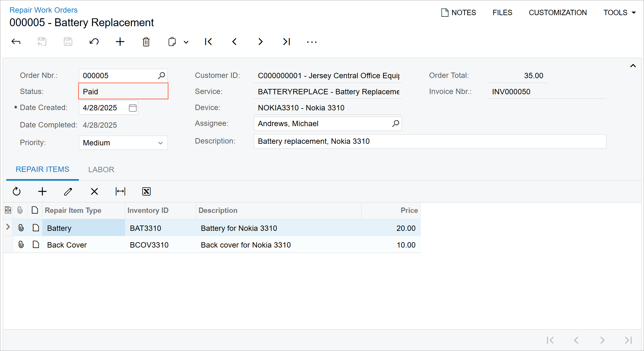The image size is (644, 351).
Task: Open the TOOLS dropdown menu
Action: (x=619, y=13)
